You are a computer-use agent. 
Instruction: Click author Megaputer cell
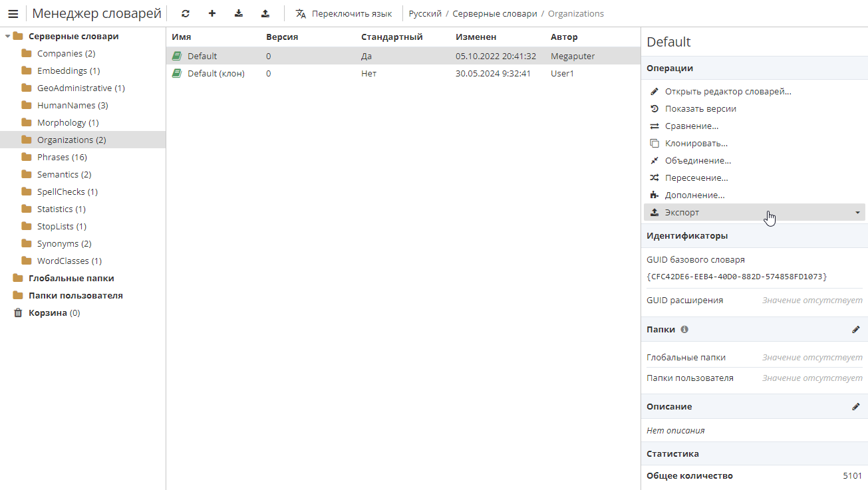[573, 56]
